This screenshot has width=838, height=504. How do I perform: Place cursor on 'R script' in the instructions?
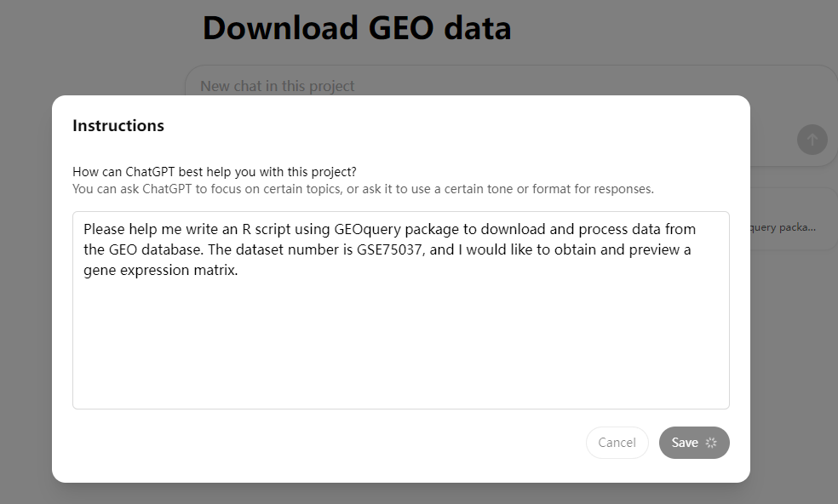[x=266, y=229]
